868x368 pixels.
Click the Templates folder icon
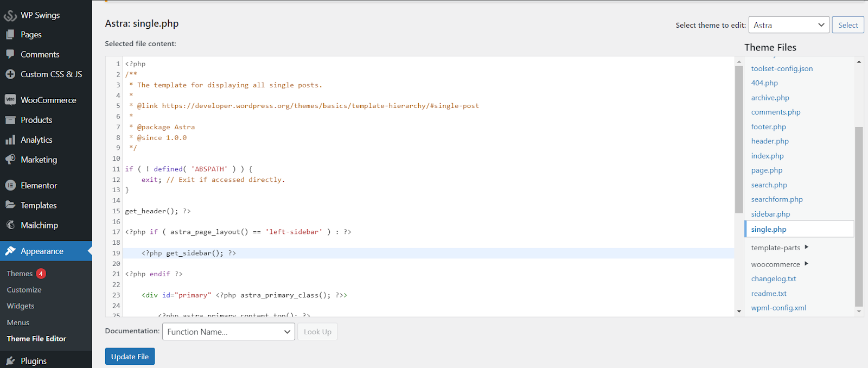[x=10, y=205]
